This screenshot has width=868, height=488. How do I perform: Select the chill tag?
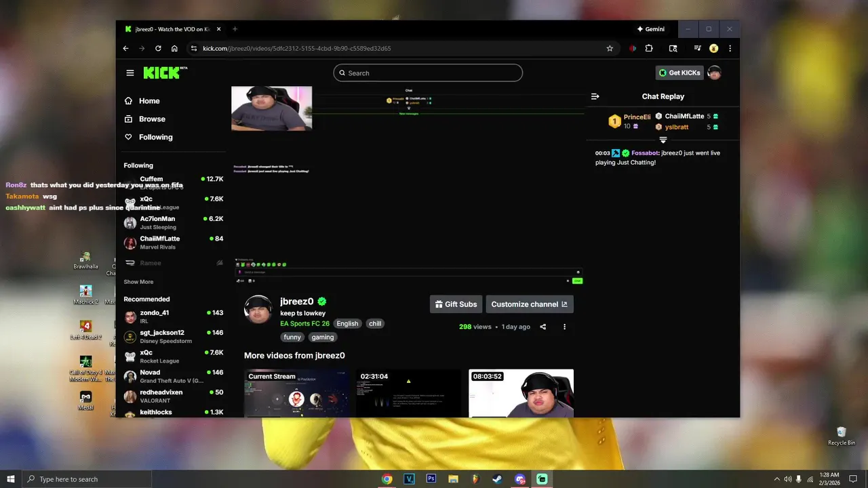(x=375, y=323)
